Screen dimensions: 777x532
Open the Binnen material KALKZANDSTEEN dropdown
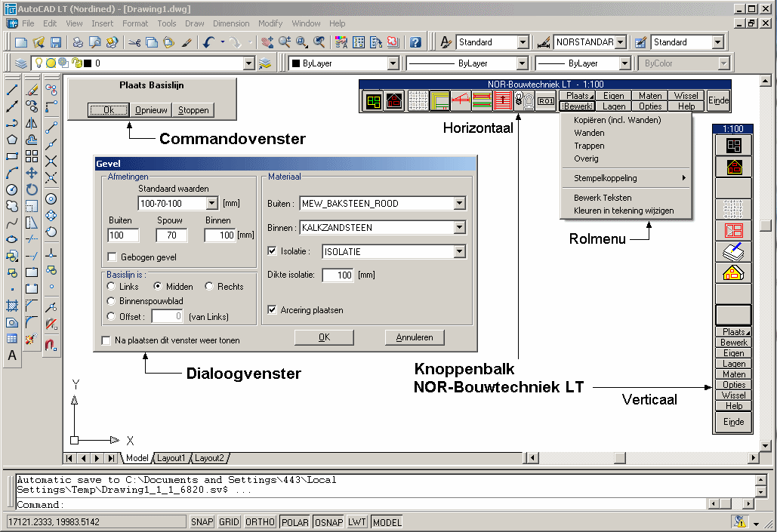[x=459, y=227]
